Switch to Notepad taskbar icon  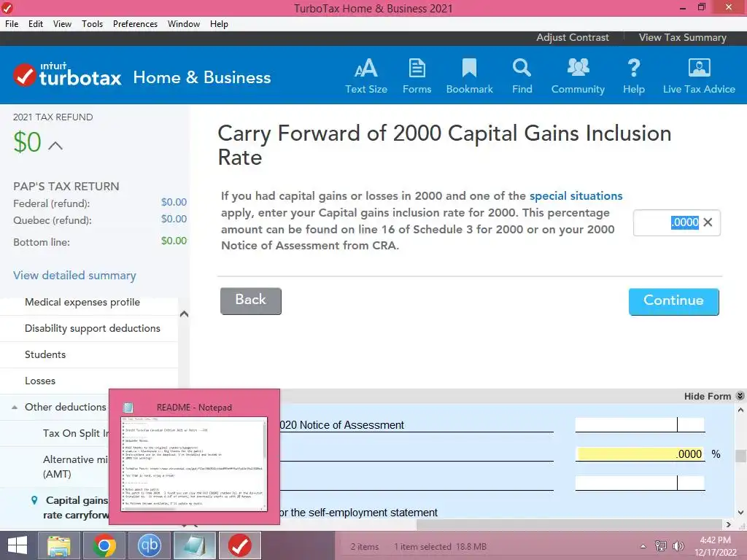(x=194, y=545)
